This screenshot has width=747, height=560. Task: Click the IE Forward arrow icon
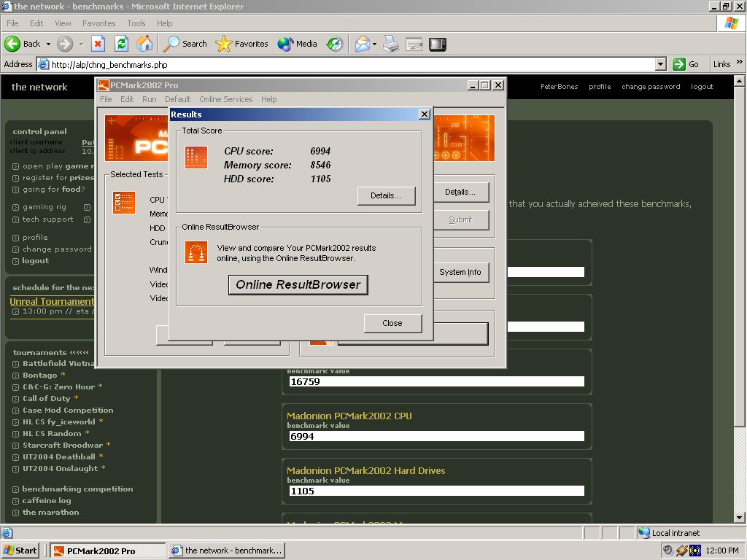click(64, 44)
